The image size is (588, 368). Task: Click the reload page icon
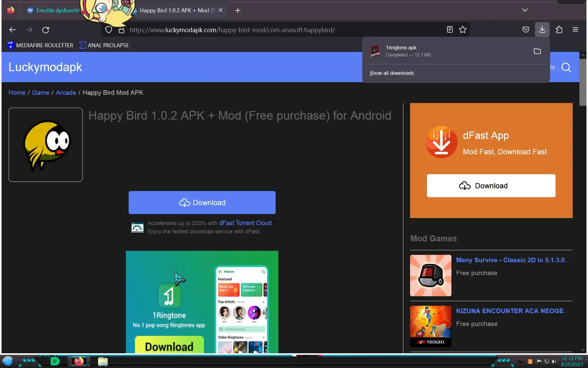46,30
